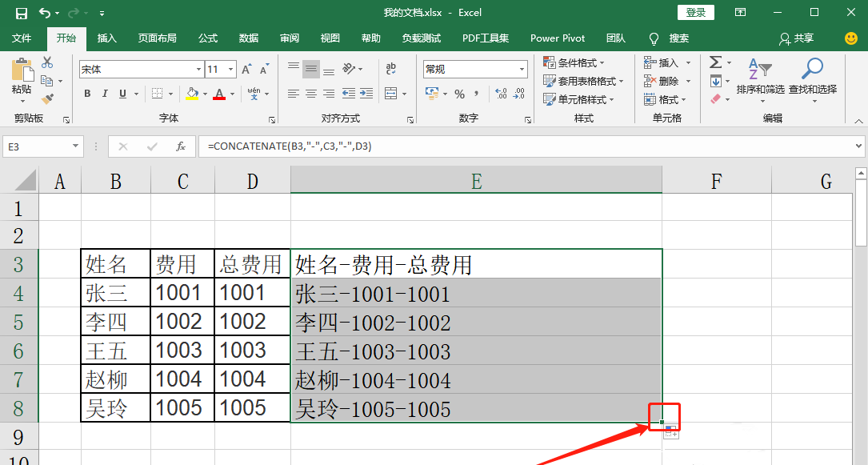Viewport: 868px width, 465px height.
Task: Click the Cut scissors icon
Action: 47,62
